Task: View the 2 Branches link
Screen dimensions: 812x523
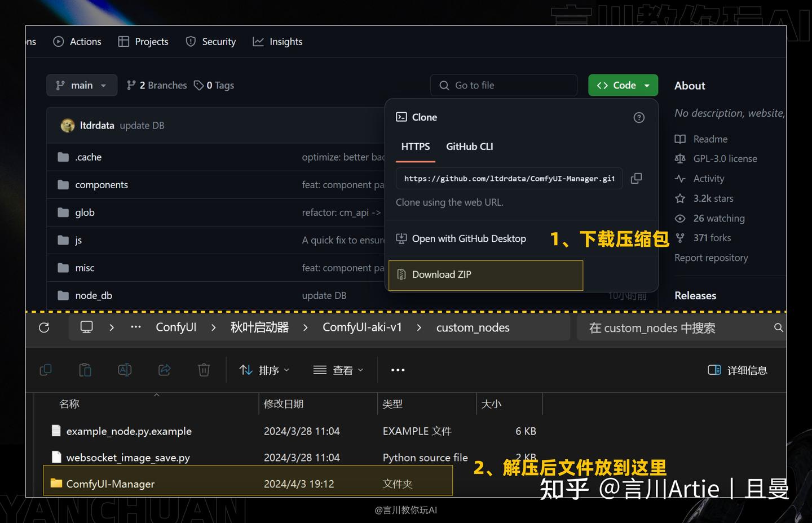Action: coord(157,85)
